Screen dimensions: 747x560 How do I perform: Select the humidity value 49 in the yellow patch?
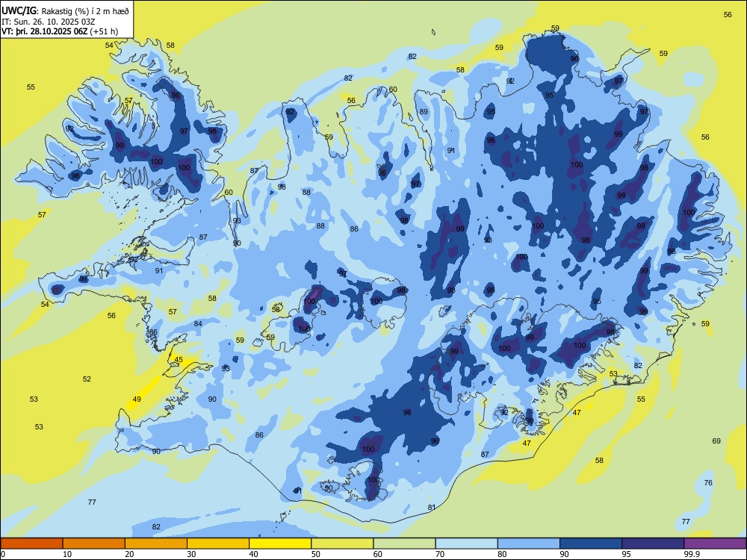click(x=137, y=399)
